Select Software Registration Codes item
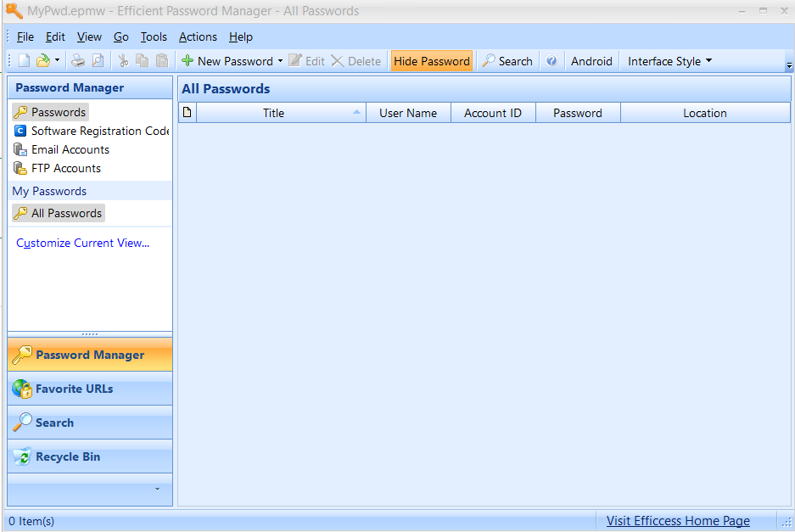The image size is (795, 532). coord(92,131)
